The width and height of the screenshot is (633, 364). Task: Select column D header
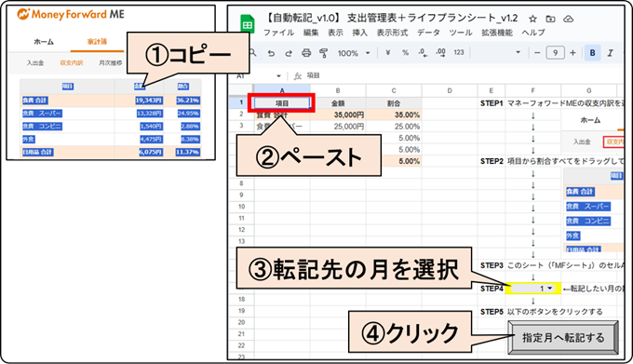450,91
